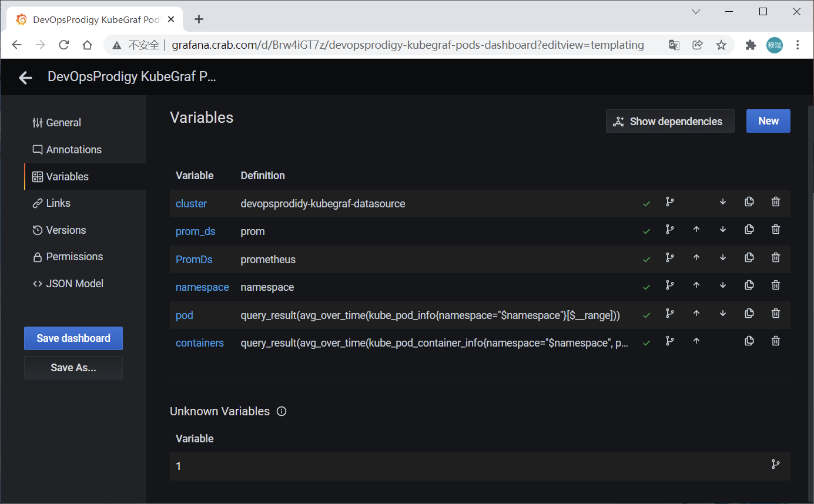This screenshot has height=504, width=814.
Task: Go to the browser home page
Action: (87, 45)
